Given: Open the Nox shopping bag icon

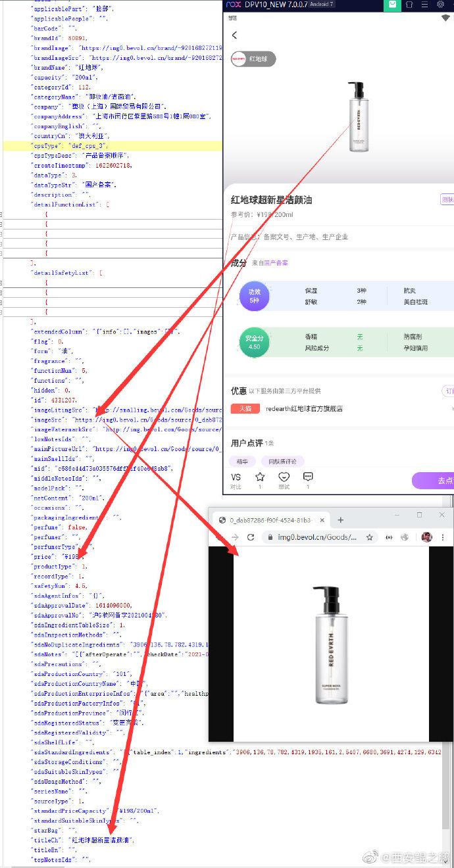Looking at the screenshot, I should coord(392,5).
